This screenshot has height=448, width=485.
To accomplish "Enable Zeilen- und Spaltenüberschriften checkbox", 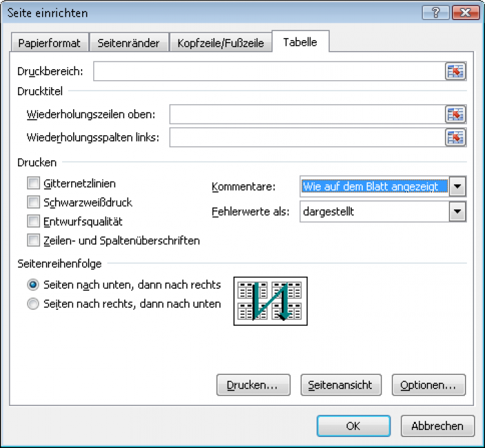I will 34,240.
